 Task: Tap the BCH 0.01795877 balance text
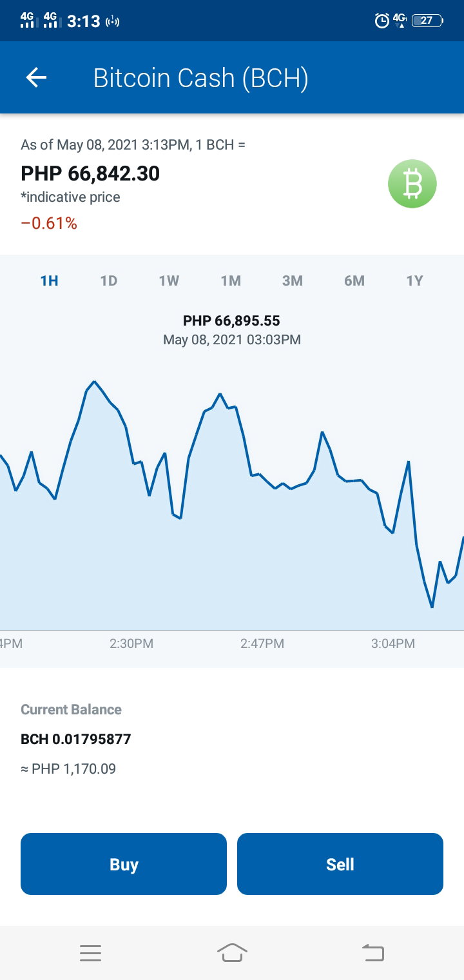[x=76, y=739]
